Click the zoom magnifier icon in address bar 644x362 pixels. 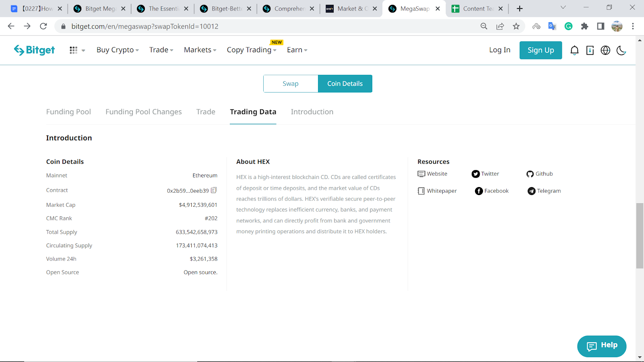click(484, 26)
